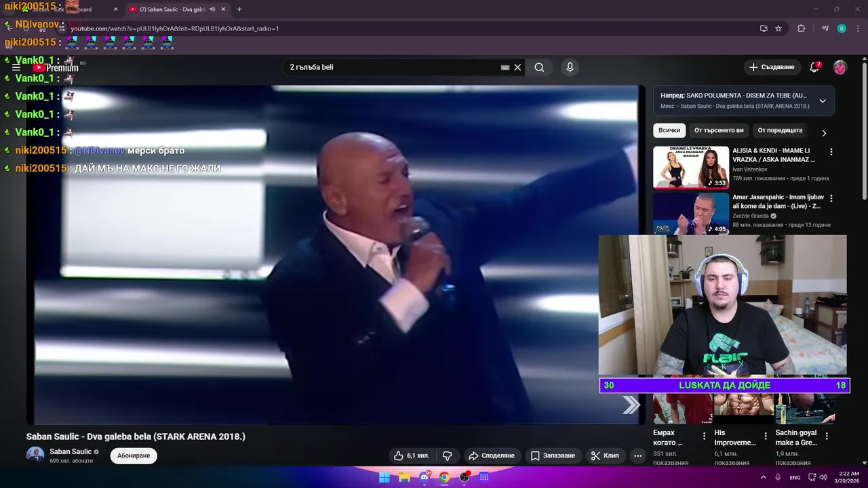Open the on-screen keyboard in search box

pyautogui.click(x=505, y=67)
